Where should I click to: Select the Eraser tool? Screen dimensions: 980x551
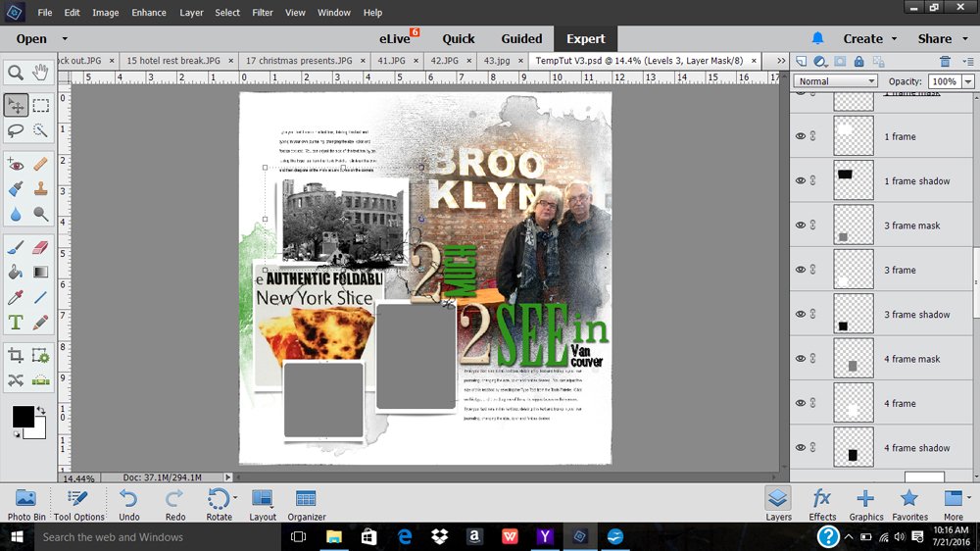pyautogui.click(x=40, y=248)
